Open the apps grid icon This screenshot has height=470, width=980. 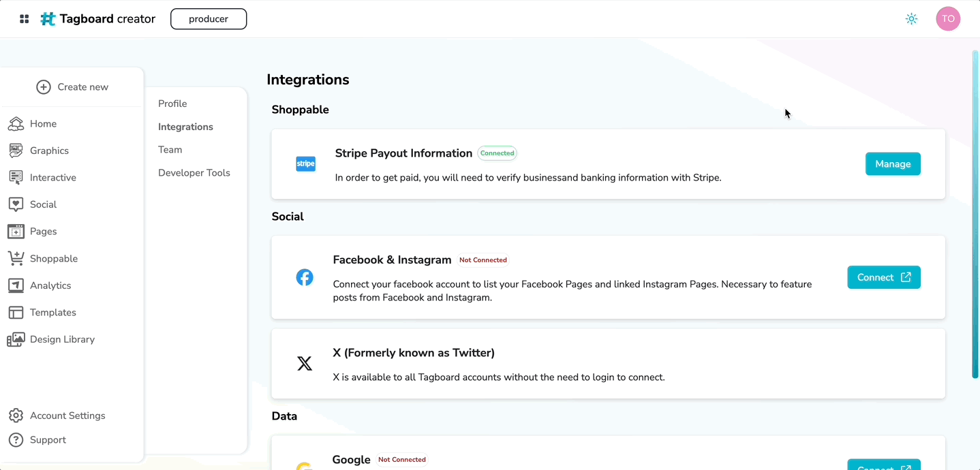[x=25, y=19]
